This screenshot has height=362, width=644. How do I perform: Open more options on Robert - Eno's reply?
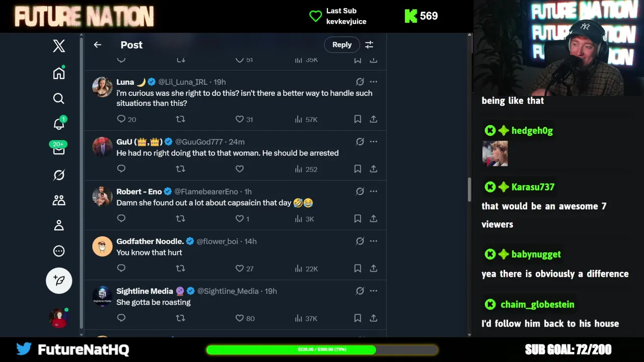(x=373, y=191)
